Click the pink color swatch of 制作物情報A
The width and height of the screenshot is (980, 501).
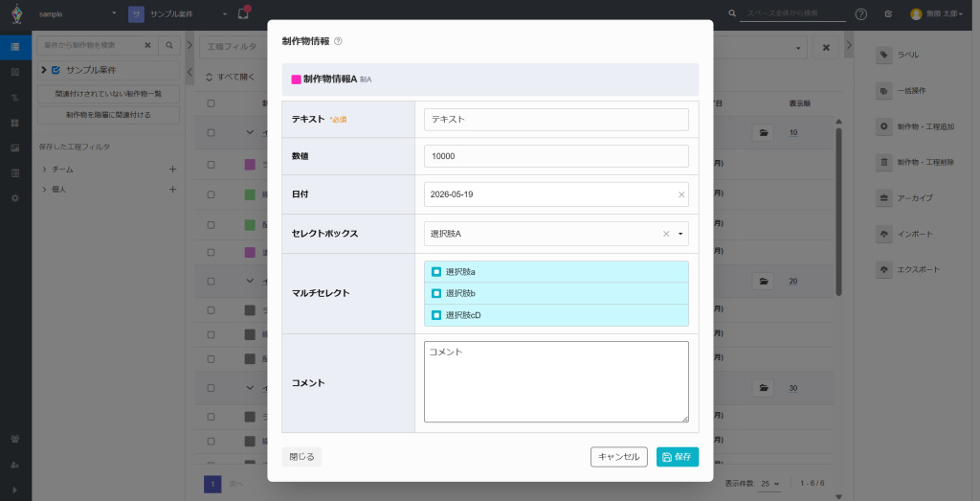coord(297,80)
